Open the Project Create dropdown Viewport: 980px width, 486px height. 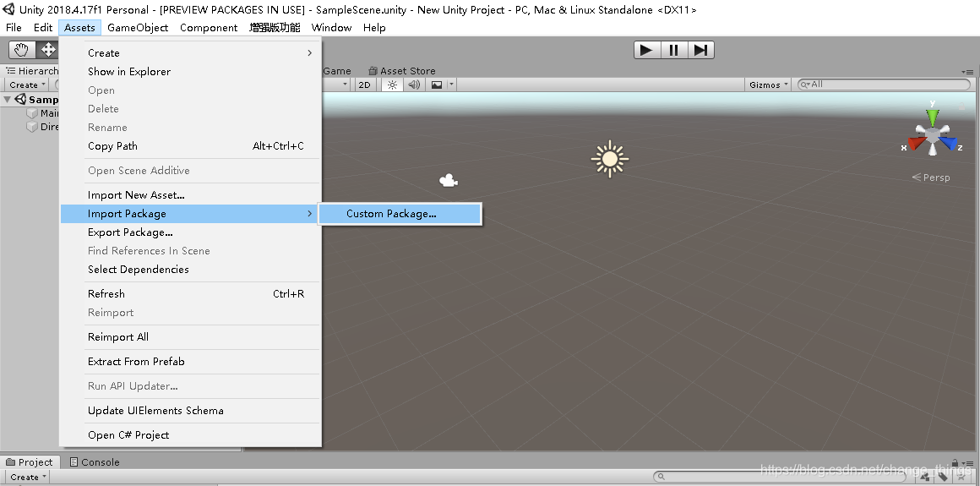pyautogui.click(x=28, y=478)
